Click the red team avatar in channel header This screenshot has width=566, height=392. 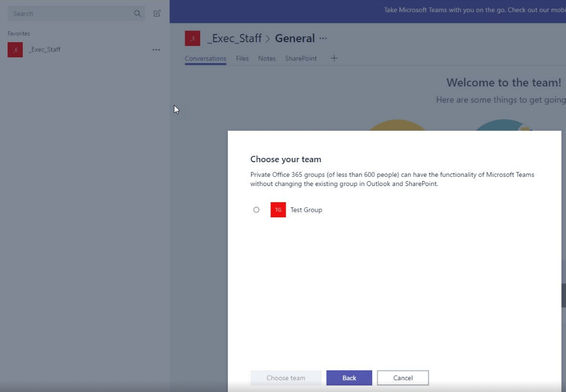tap(193, 38)
